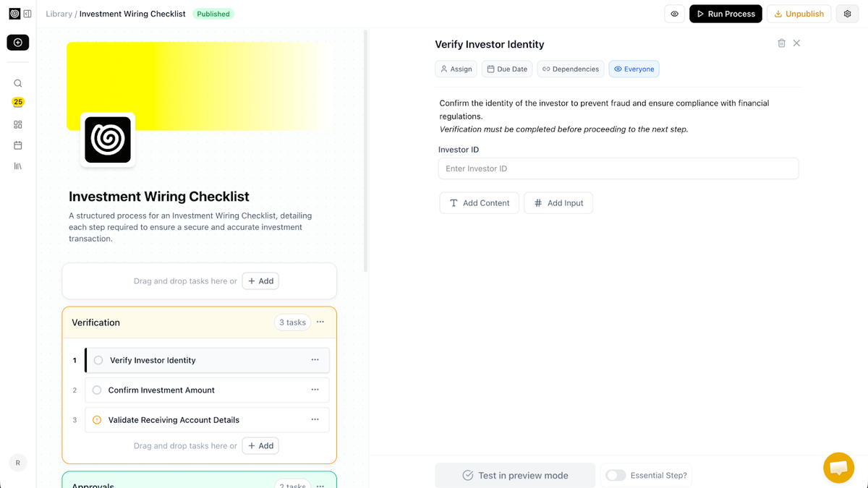Viewport: 868px width, 488px height.
Task: Open options menu for Validate Receiving Account Details
Action: [x=315, y=419]
